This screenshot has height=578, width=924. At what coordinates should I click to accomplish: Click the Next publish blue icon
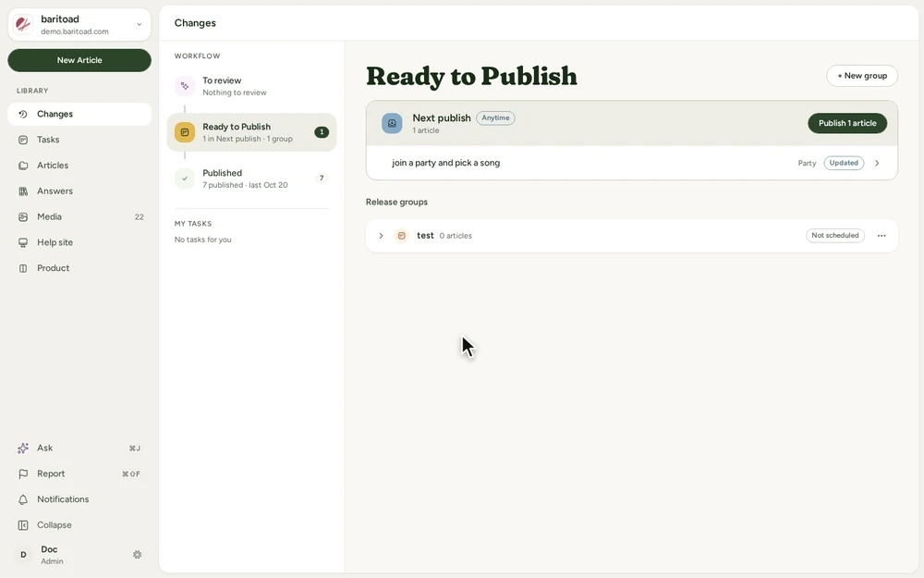coord(392,123)
